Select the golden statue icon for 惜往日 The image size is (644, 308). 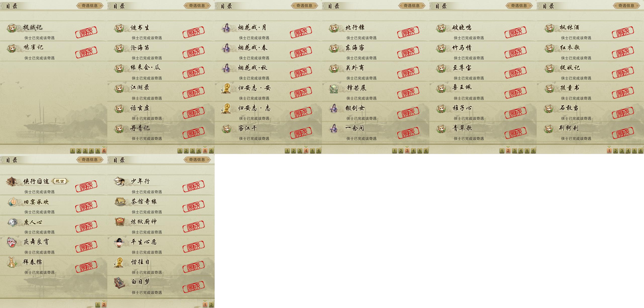pos(119,262)
